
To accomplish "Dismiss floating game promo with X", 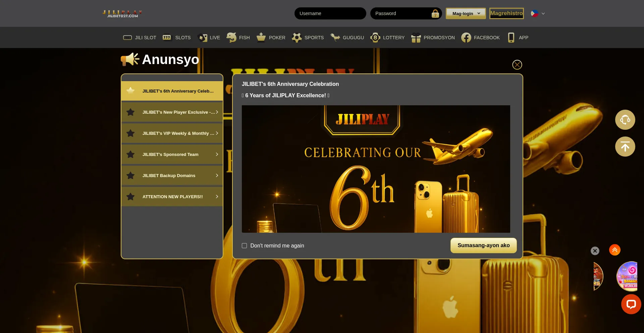I will click(x=595, y=251).
